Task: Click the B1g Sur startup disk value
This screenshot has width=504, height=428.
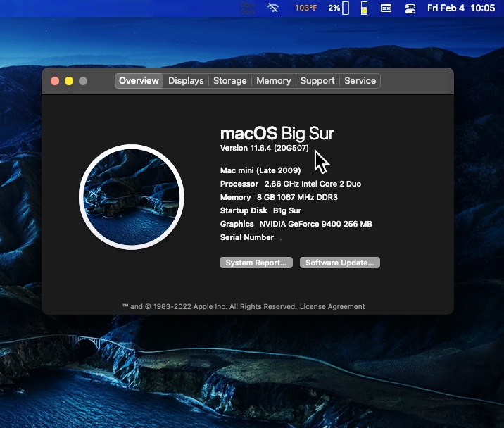Action: 286,210
